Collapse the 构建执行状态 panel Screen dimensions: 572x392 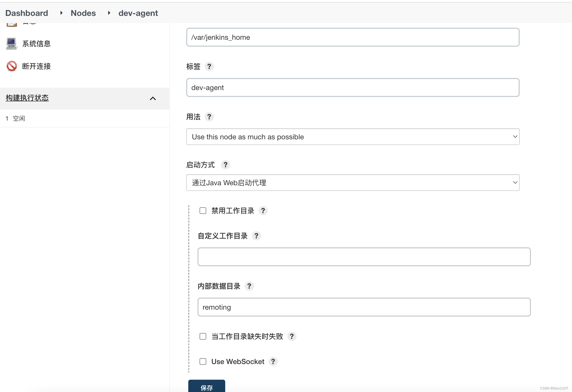click(x=153, y=99)
